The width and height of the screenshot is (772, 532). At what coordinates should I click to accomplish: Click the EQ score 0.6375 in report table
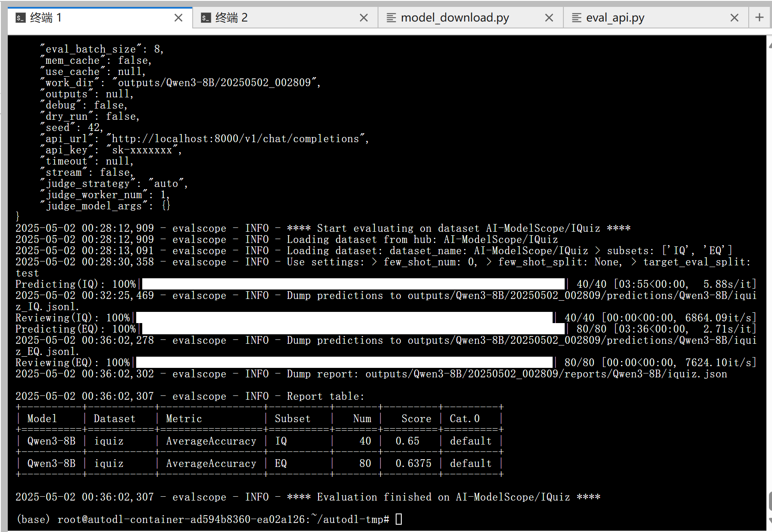[413, 464]
